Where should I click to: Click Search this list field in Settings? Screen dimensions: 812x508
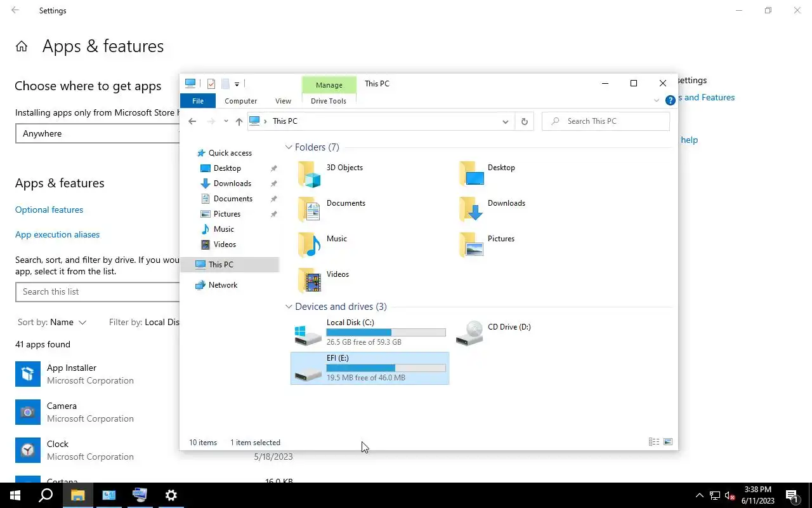click(98, 291)
